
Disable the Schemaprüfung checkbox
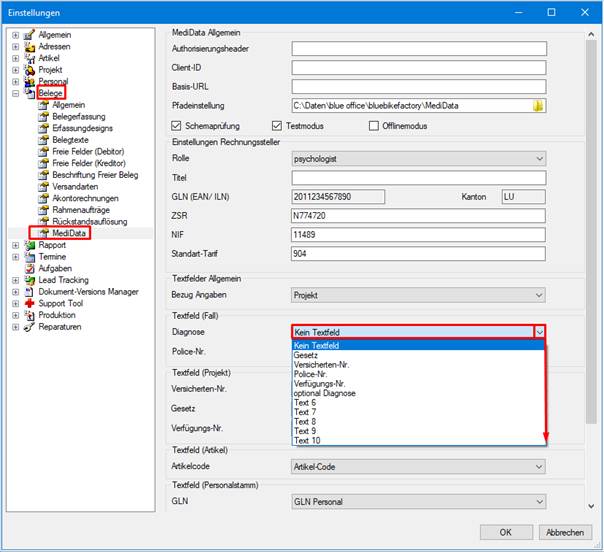coord(176,126)
